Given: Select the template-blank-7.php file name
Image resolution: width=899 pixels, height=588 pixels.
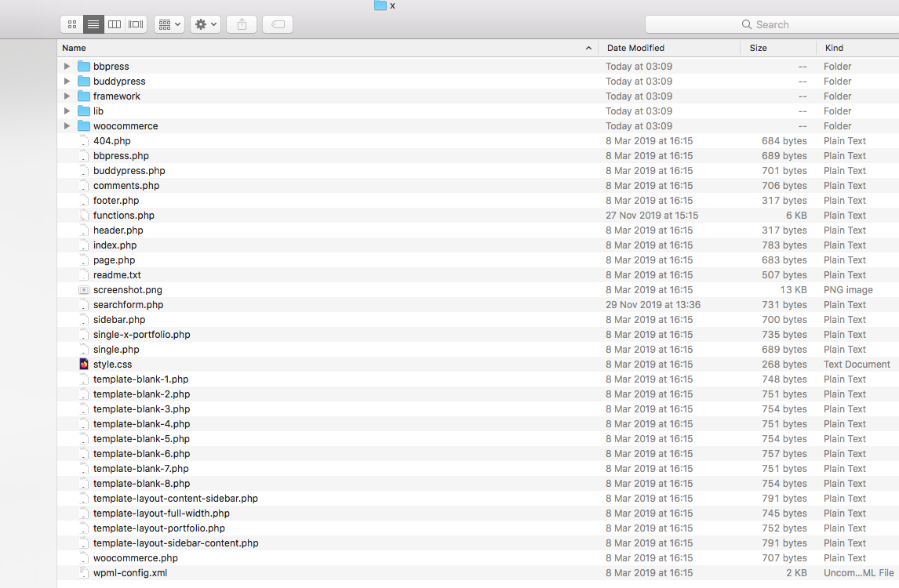Looking at the screenshot, I should (x=141, y=469).
